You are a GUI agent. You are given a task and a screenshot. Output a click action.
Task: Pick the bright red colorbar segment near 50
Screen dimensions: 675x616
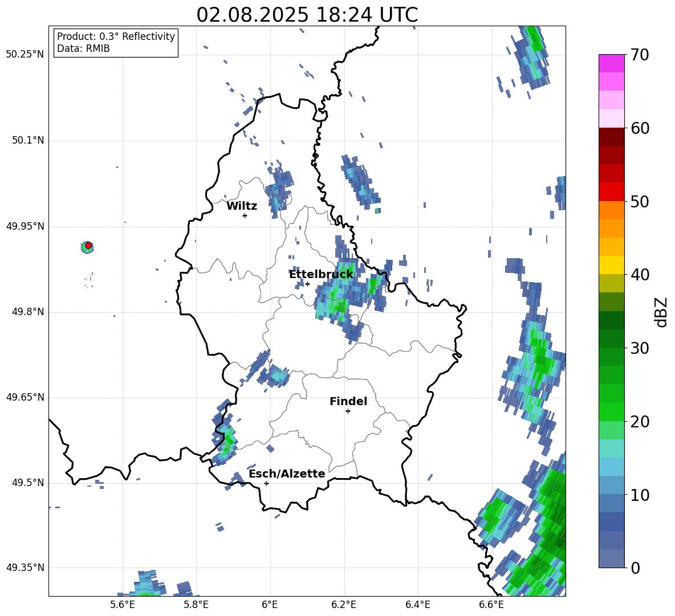[x=611, y=192]
